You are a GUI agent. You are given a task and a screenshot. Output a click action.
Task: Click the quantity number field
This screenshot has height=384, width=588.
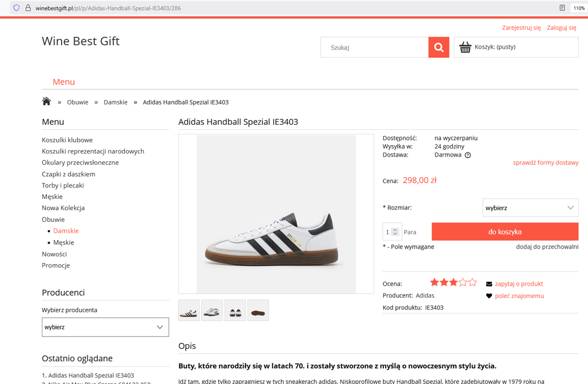click(388, 232)
